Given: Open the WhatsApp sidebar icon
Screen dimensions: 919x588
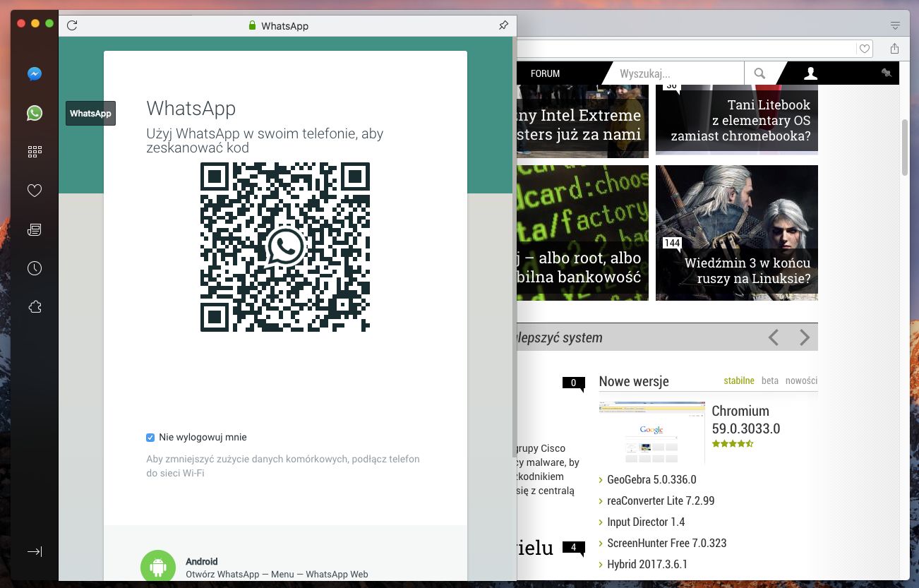Looking at the screenshot, I should pyautogui.click(x=35, y=113).
